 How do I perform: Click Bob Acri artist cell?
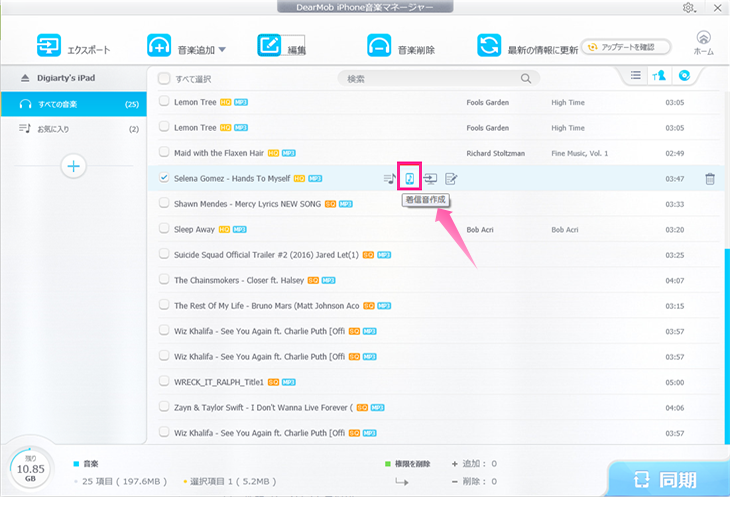pos(480,230)
